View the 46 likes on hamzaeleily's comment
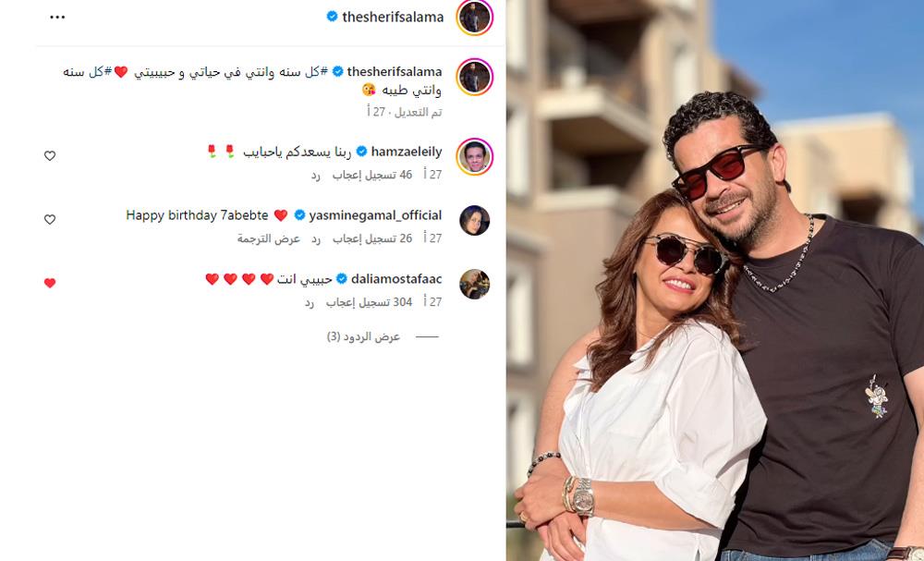The image size is (924, 561). click(371, 175)
